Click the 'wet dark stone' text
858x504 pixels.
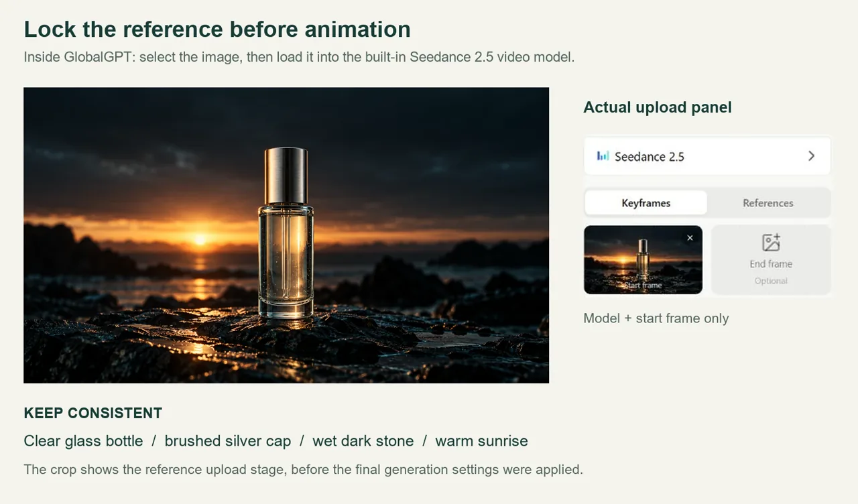[x=363, y=441]
